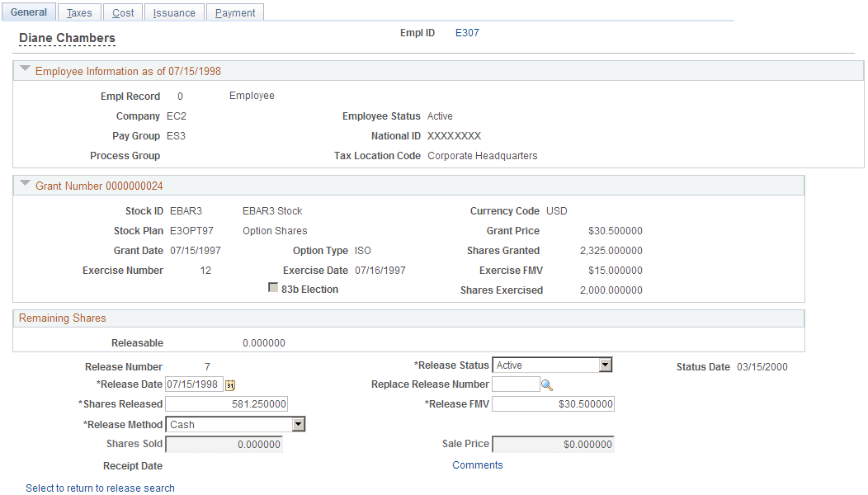Select the Payment tab

pos(235,12)
